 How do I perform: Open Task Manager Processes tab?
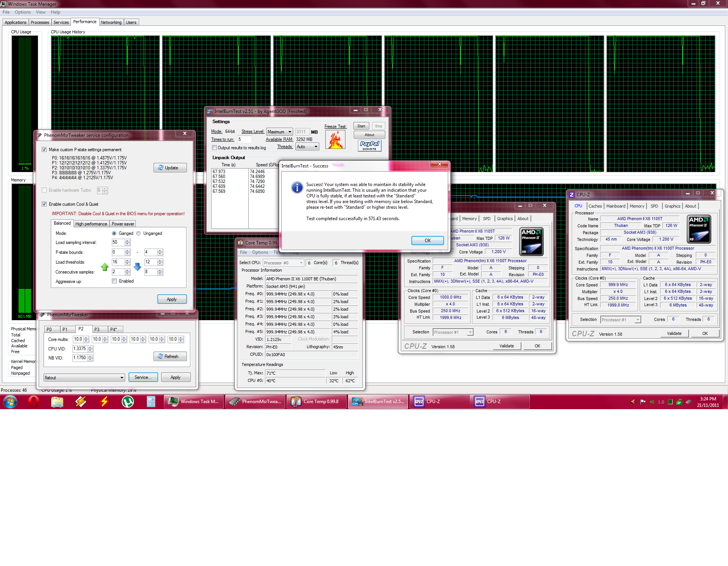click(40, 22)
